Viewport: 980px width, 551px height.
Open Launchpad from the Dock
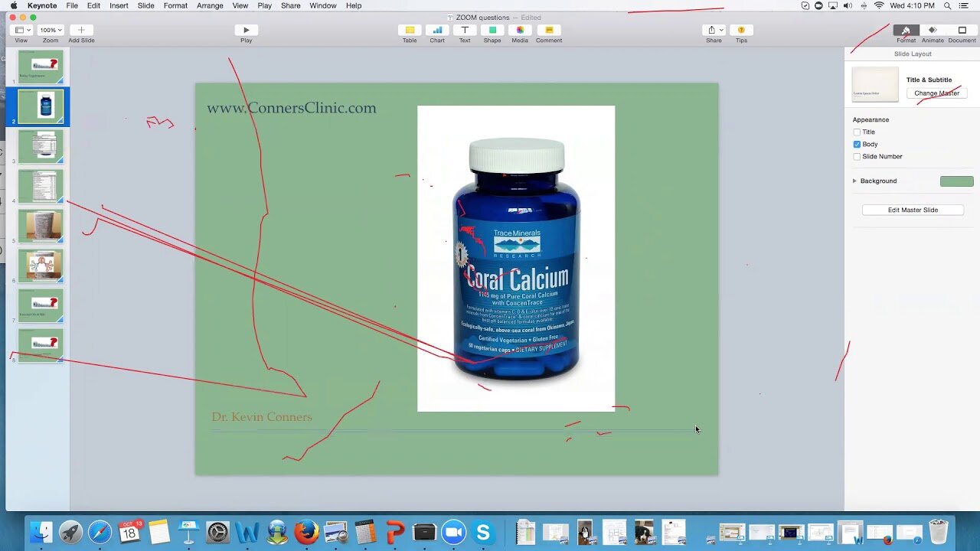pyautogui.click(x=70, y=532)
